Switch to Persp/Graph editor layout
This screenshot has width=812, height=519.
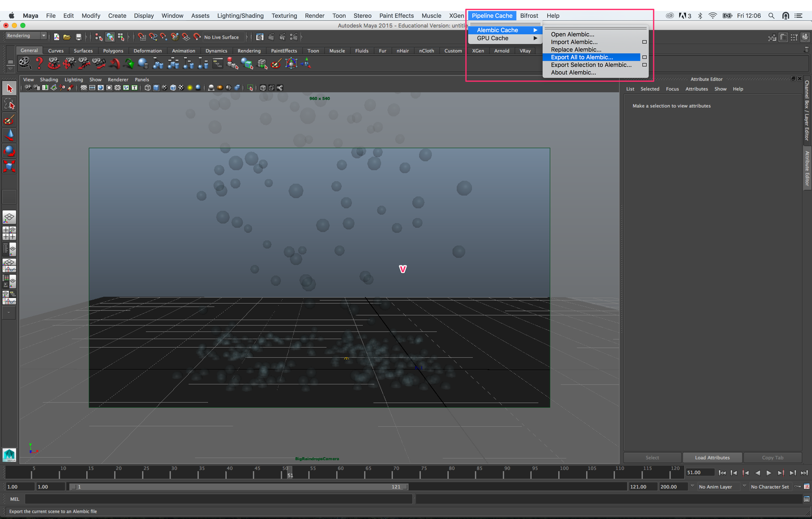9,265
